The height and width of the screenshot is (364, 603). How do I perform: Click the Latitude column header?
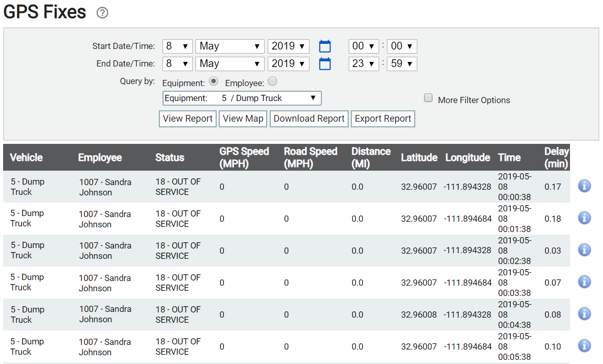419,158
